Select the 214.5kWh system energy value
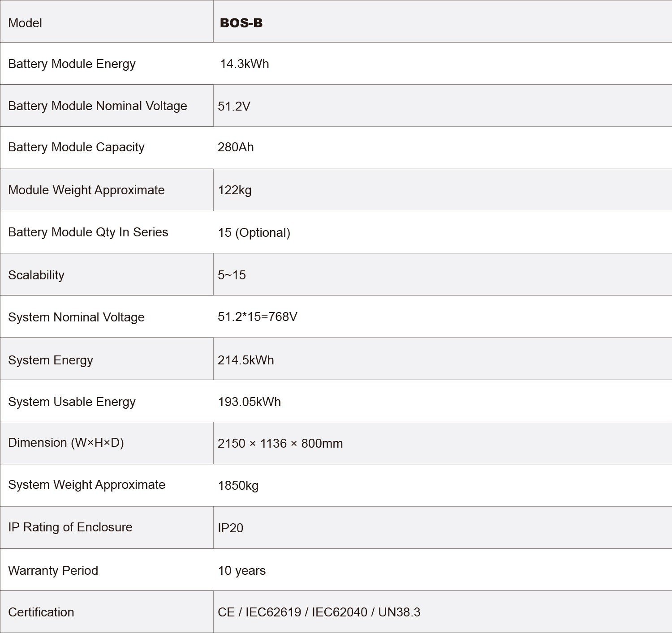Image resolution: width=672 pixels, height=633 pixels. click(x=246, y=360)
